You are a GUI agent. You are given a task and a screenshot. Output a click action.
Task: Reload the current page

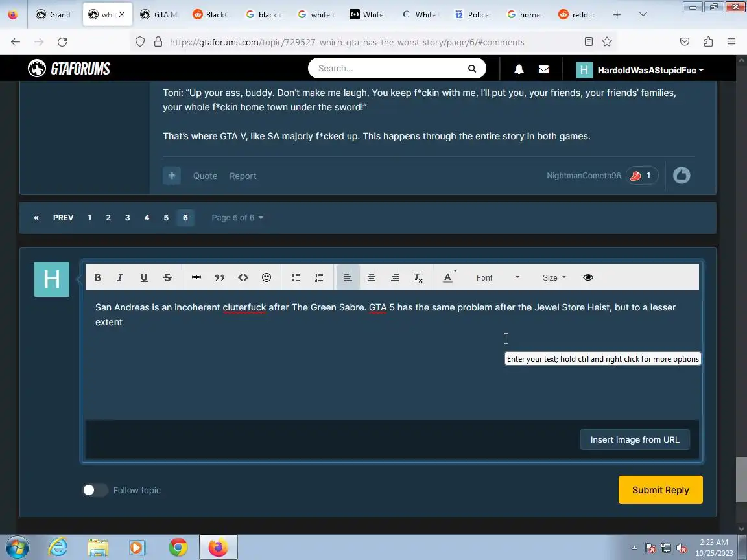62,42
